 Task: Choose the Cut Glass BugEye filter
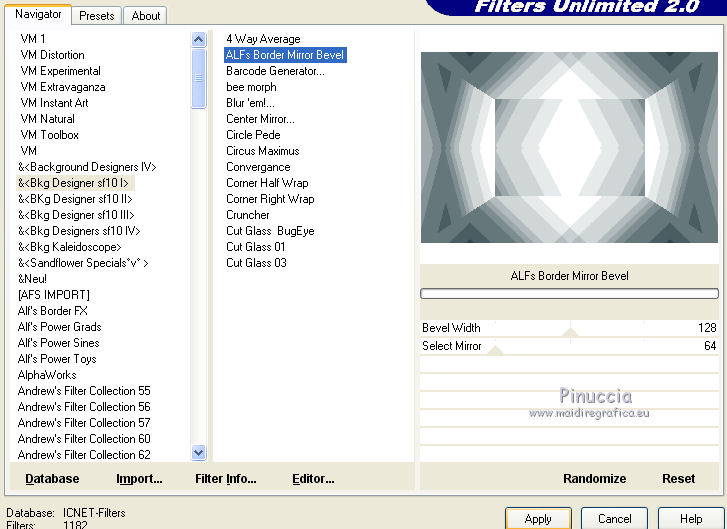pyautogui.click(x=270, y=231)
